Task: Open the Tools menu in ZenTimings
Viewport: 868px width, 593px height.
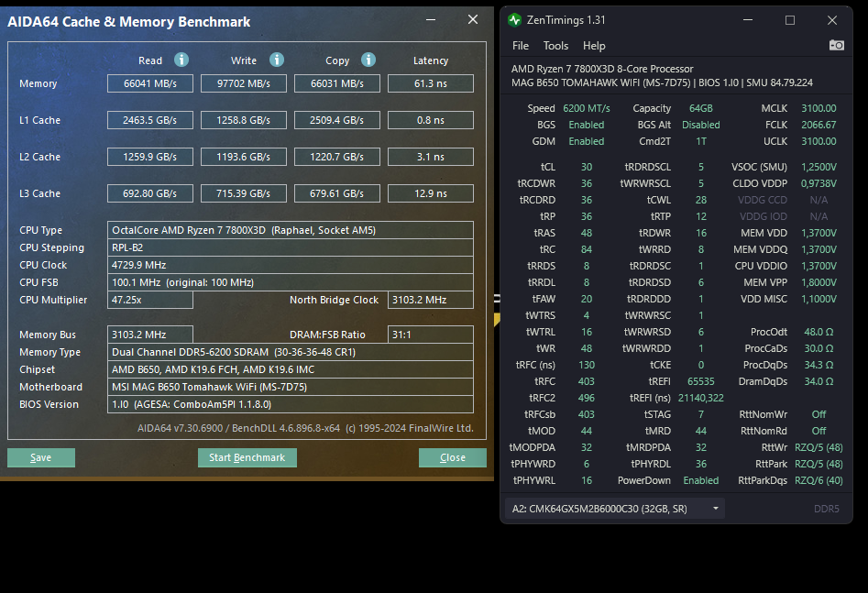Action: coord(555,45)
